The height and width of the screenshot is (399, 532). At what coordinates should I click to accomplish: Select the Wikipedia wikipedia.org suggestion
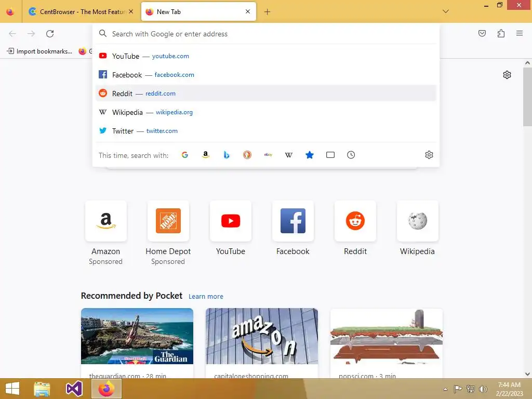tap(265, 112)
